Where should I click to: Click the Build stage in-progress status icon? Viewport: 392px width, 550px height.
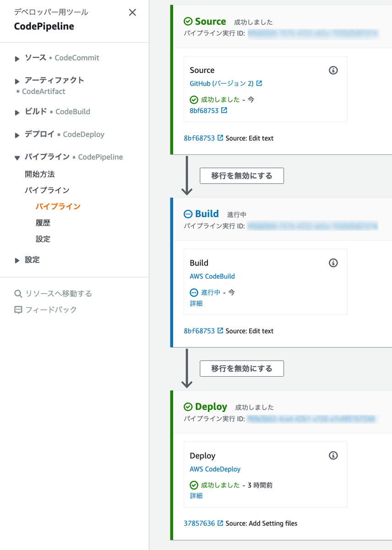(x=188, y=214)
